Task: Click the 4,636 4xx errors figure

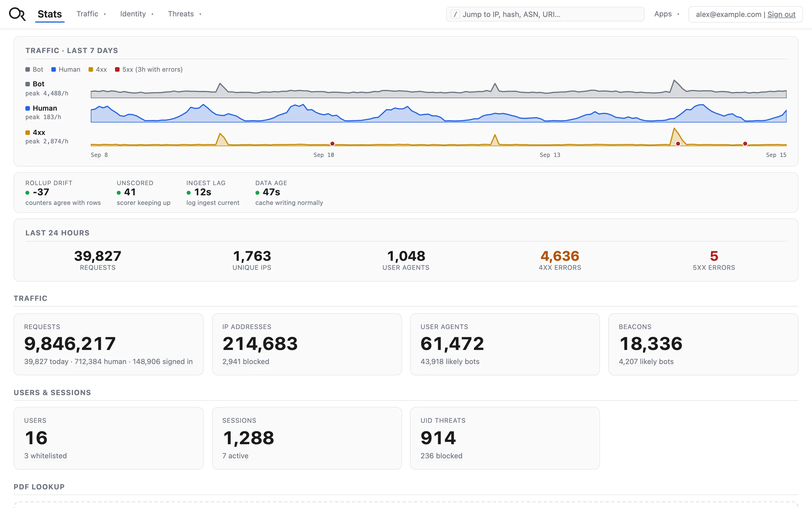Action: [x=560, y=256]
